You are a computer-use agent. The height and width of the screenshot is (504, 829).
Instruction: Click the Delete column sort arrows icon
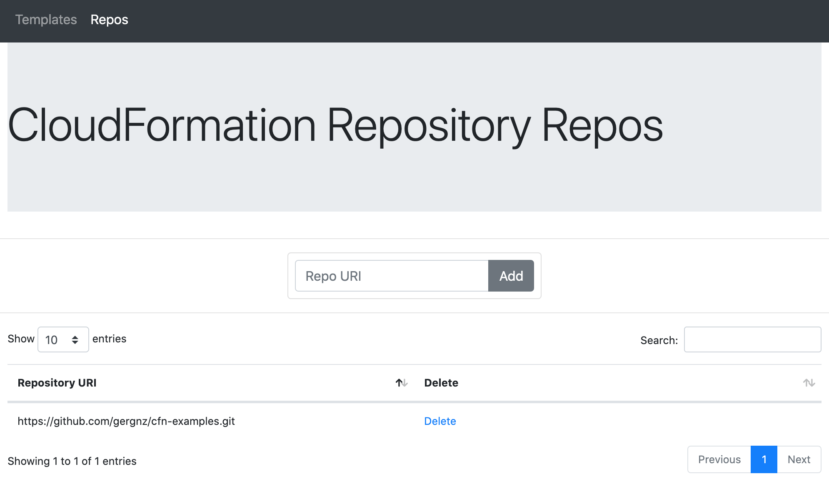809,383
